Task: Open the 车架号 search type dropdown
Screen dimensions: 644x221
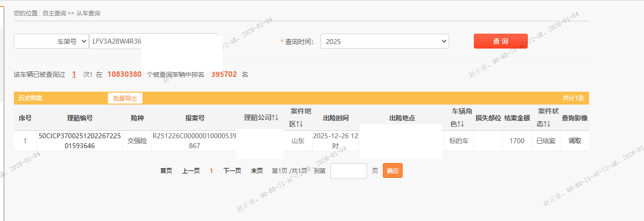Action: [51, 42]
